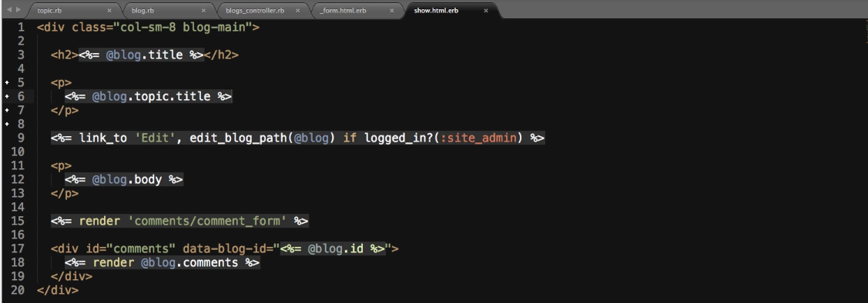Viewport: 868px width, 303px height.
Task: Click ':site_admin' symbol on line 9
Action: tap(478, 138)
